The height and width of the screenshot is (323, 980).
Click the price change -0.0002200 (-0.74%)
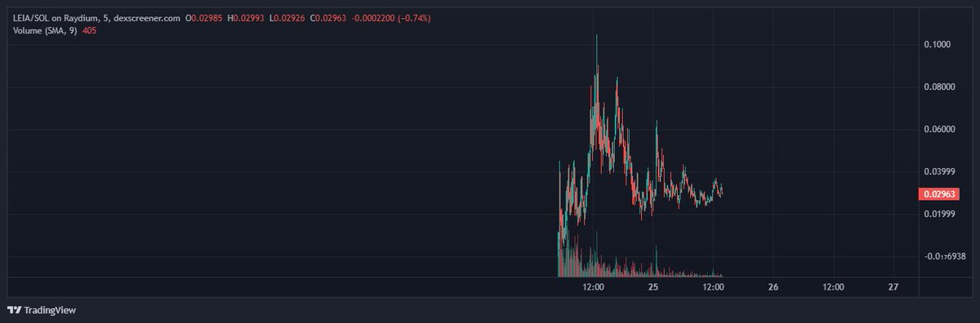coord(392,18)
